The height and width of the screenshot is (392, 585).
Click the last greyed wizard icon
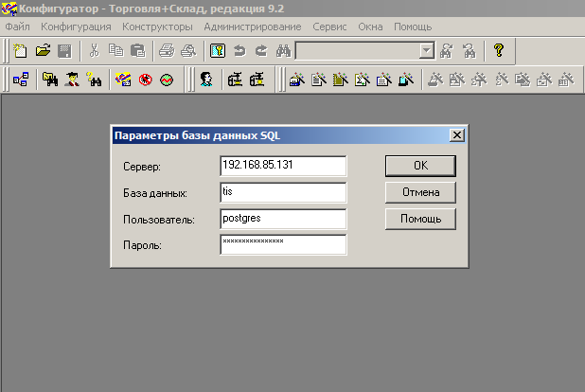(x=566, y=80)
